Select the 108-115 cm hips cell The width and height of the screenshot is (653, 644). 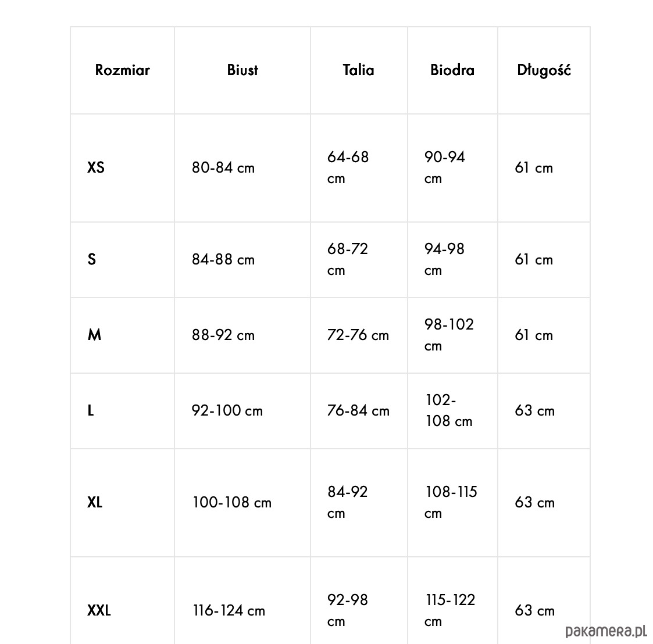[451, 502]
